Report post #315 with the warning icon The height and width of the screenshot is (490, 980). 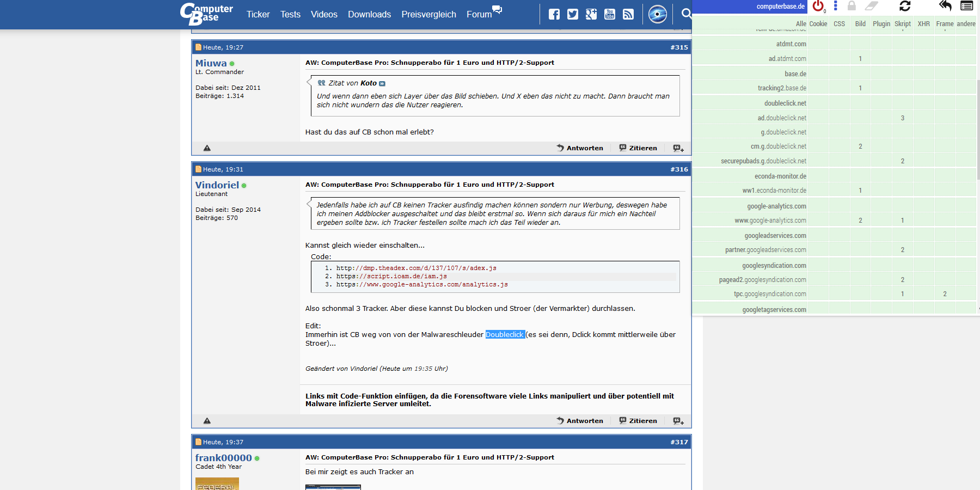tap(207, 148)
